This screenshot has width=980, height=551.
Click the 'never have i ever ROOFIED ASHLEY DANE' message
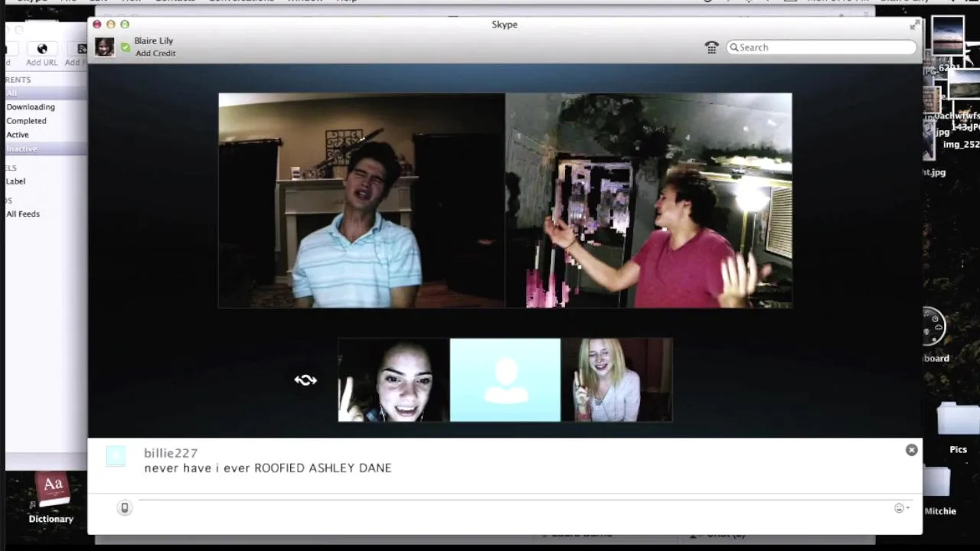click(x=267, y=468)
